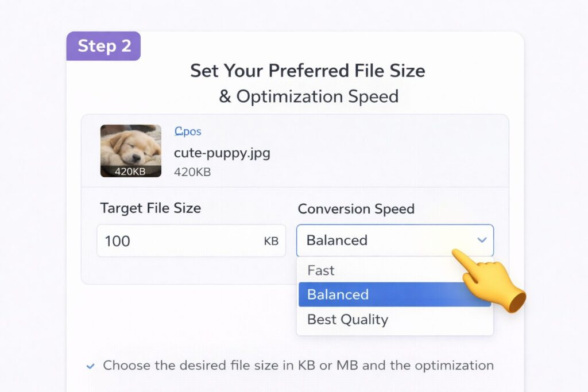Click the Cpos link above the filename
The image size is (588, 392).
187,131
